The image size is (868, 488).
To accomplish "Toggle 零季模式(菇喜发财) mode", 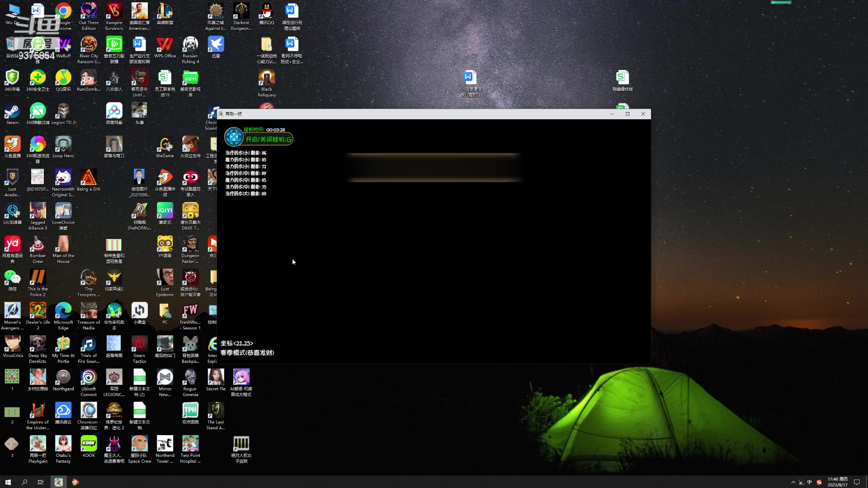I will pos(247,352).
